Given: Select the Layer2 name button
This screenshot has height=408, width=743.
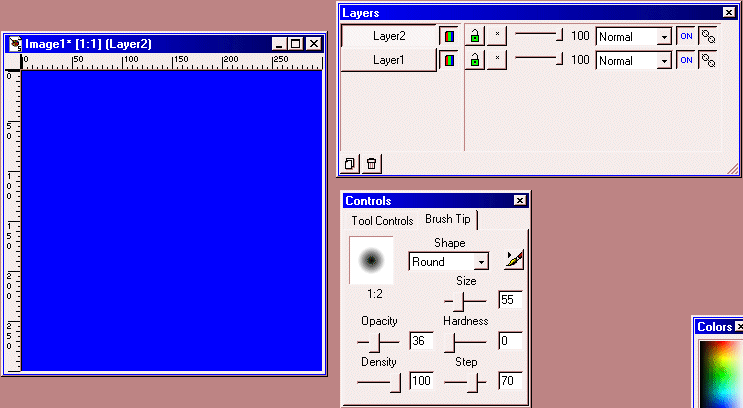Looking at the screenshot, I should click(389, 36).
